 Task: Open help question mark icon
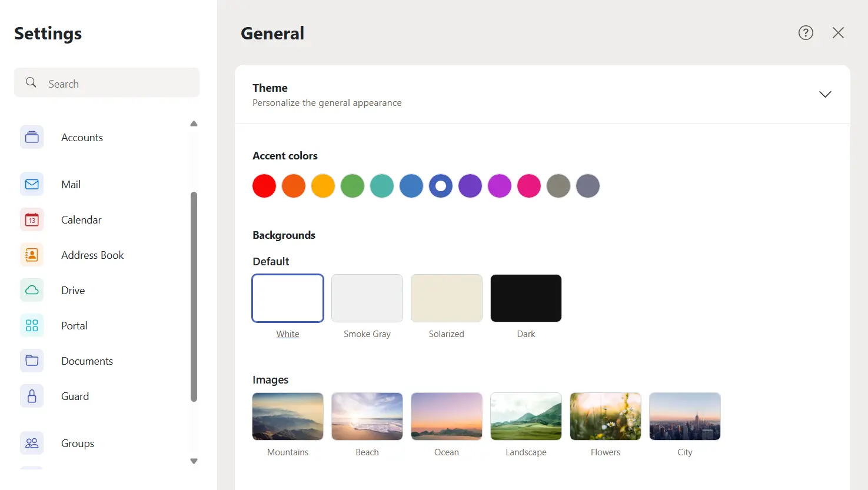(x=806, y=33)
